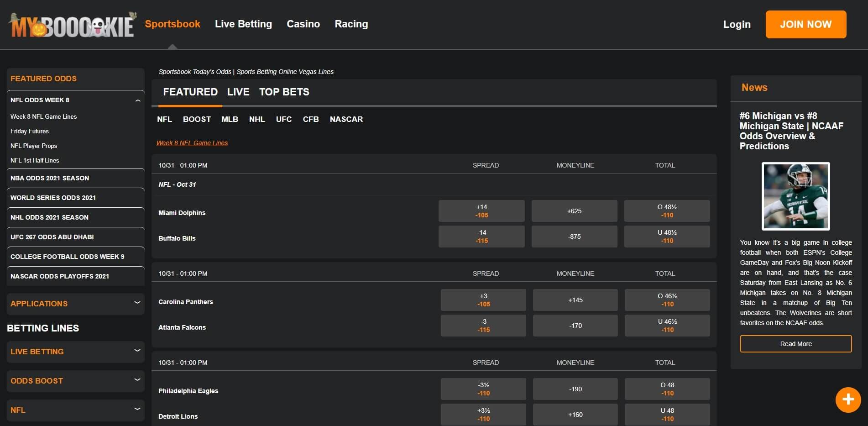Switch to the LIVE tab
This screenshot has height=426, width=868.
(x=238, y=92)
